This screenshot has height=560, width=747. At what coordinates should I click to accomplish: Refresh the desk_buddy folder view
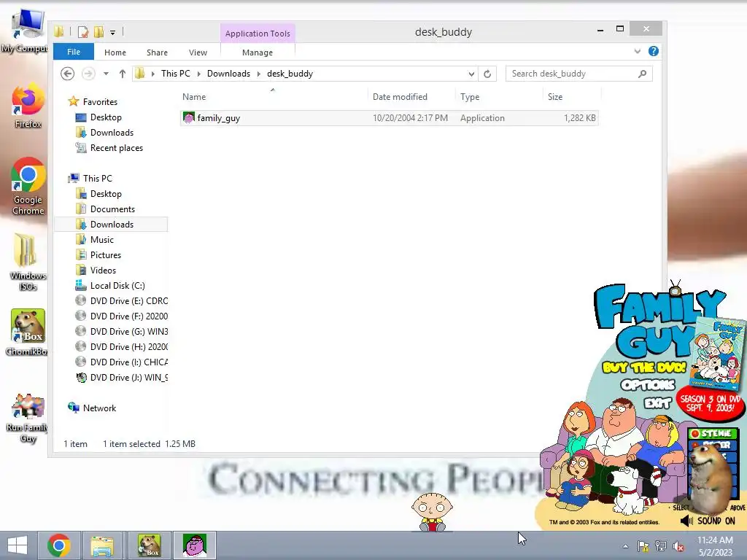[x=487, y=74]
